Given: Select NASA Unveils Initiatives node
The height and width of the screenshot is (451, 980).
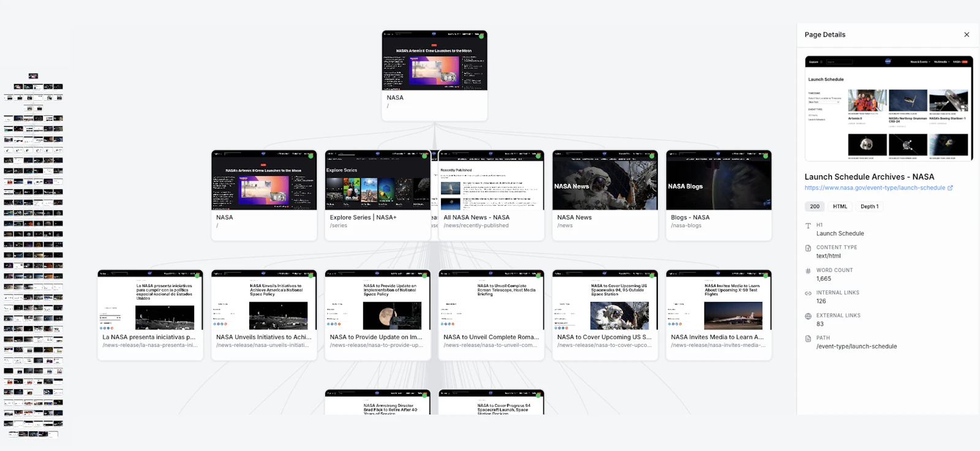Looking at the screenshot, I should (264, 315).
